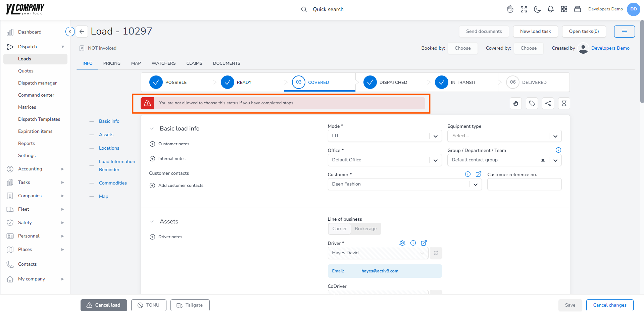Click the hand stop icon in header
Viewport: 644px width, 314px height.
pyautogui.click(x=510, y=9)
